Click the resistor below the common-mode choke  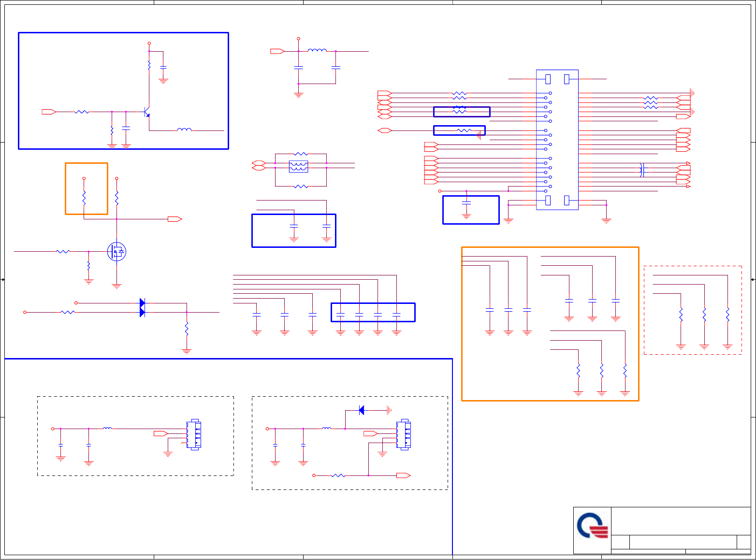[x=301, y=186]
